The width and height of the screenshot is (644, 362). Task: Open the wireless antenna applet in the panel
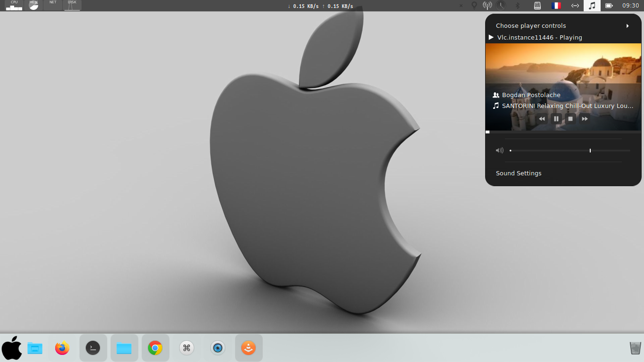click(487, 6)
